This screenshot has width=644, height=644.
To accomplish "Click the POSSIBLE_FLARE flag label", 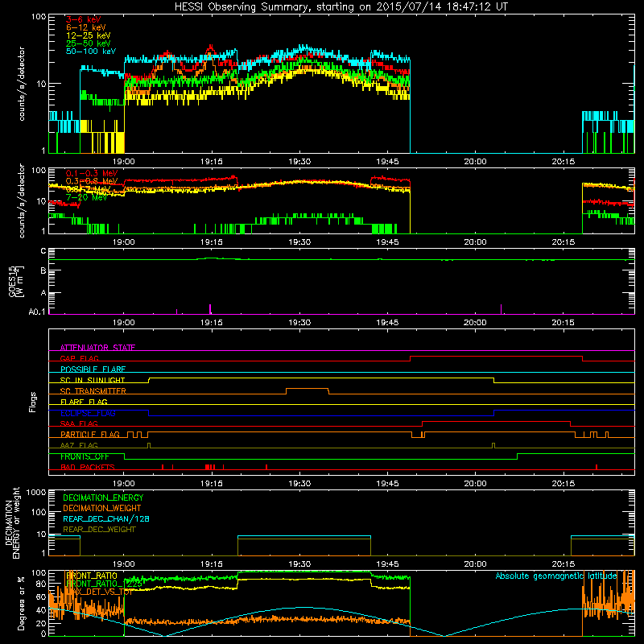I will pyautogui.click(x=93, y=369).
